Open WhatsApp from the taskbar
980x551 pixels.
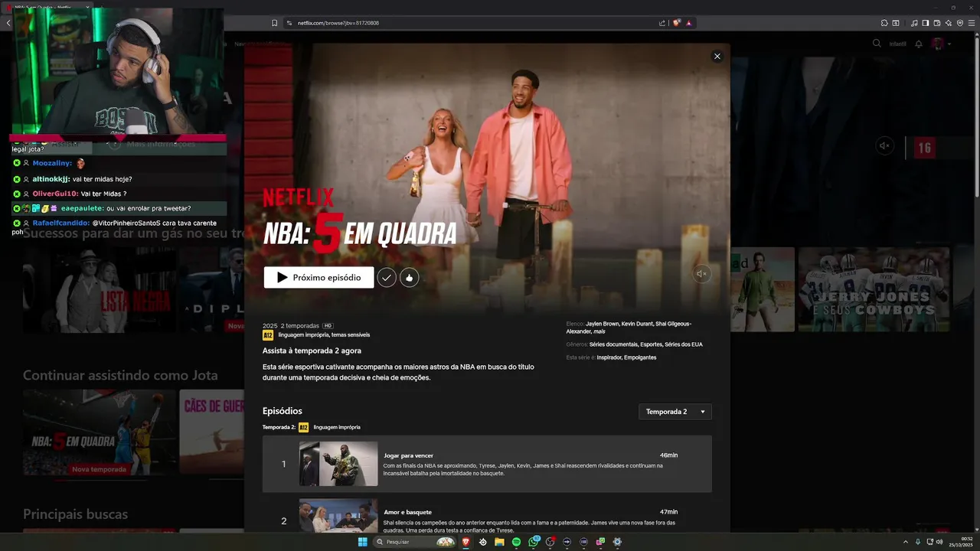534,542
